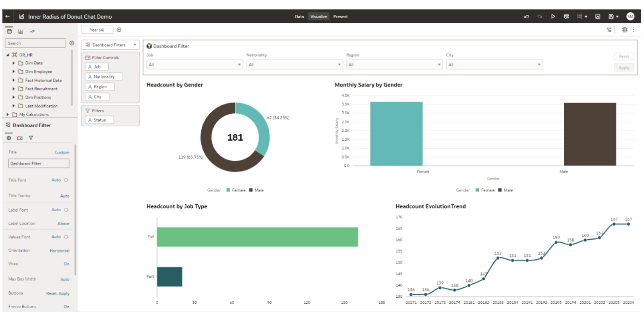Click the Label Location Above value

point(63,224)
